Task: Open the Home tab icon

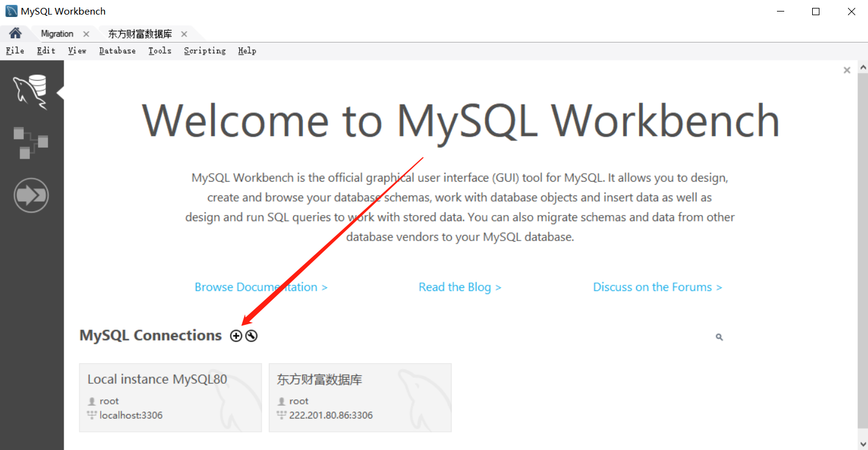Action: click(15, 33)
